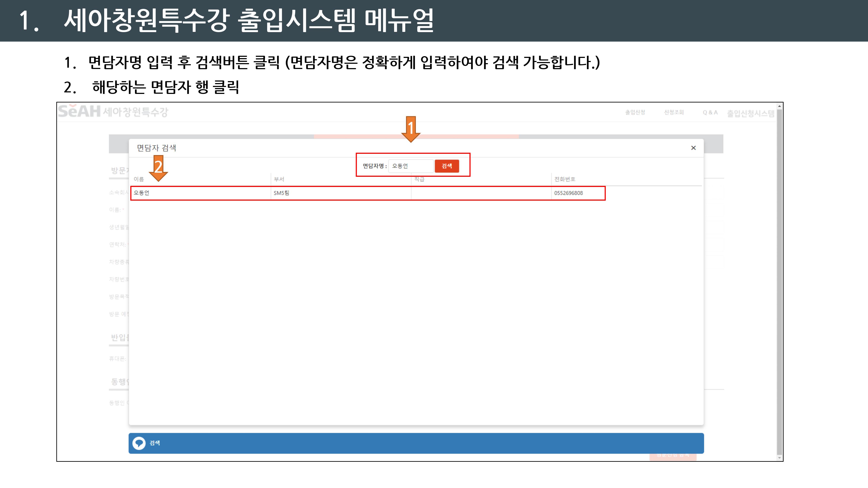Click orange arrow marker number 1
This screenshot has width=868, height=488.
click(x=410, y=129)
